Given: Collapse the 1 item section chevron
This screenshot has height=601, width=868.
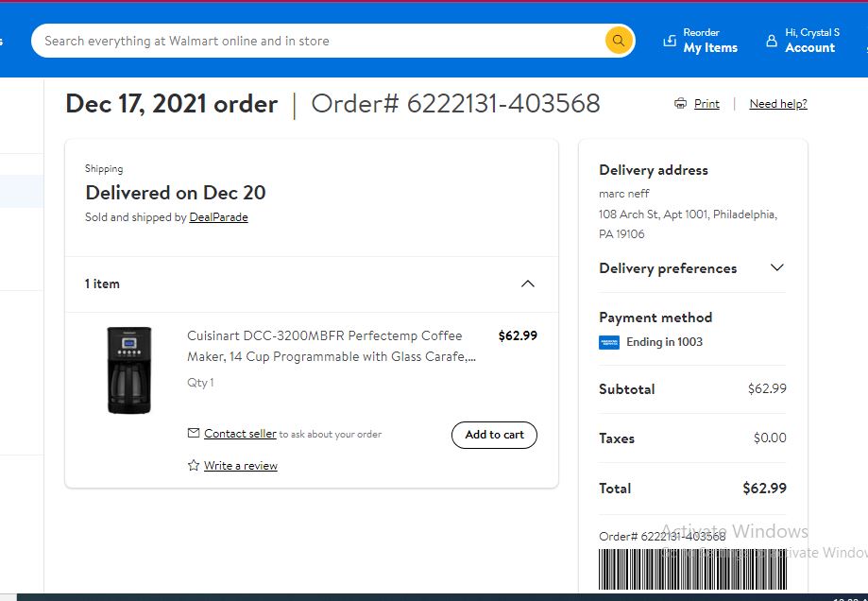Looking at the screenshot, I should point(528,283).
